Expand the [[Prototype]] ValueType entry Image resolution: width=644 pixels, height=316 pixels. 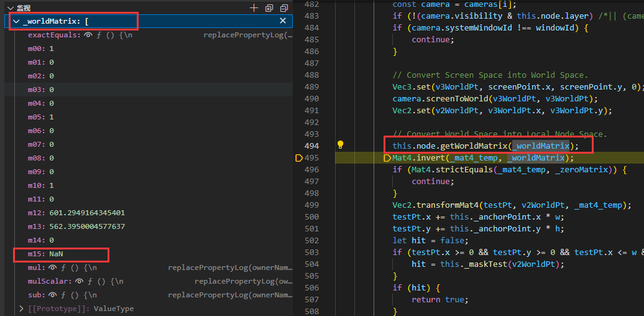point(21,308)
